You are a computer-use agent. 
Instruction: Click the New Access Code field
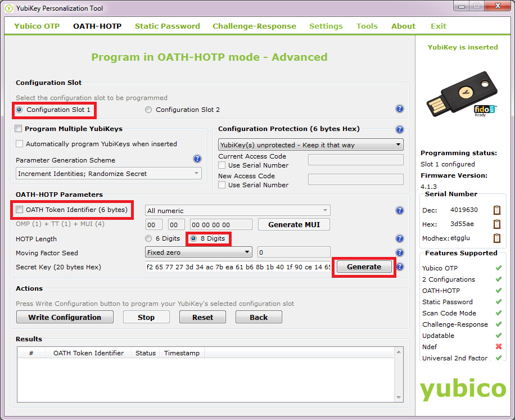coord(356,179)
